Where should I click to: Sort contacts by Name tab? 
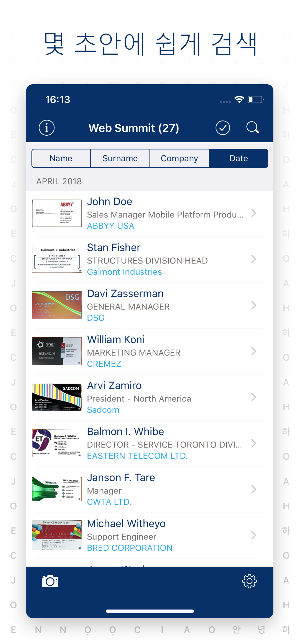click(61, 158)
